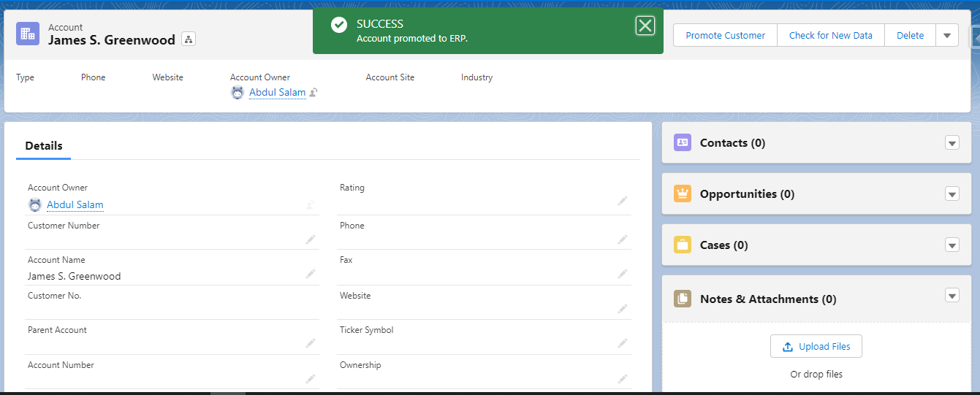The height and width of the screenshot is (395, 980).
Task: Open Abdul Salam link in Details section
Action: pos(75,204)
